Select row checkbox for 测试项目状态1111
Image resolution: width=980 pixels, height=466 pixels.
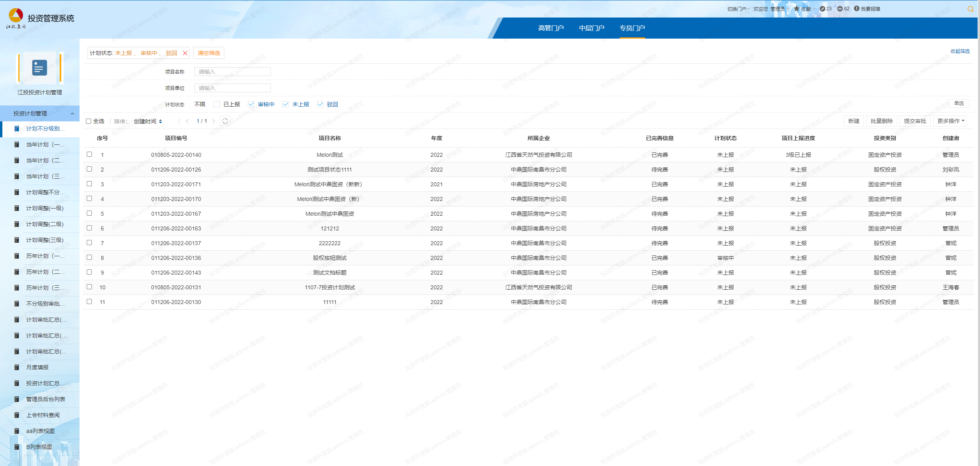click(89, 169)
